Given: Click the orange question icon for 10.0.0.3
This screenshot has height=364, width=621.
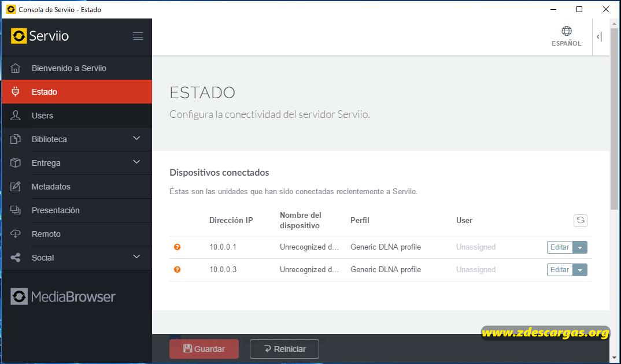Looking at the screenshot, I should 177,269.
